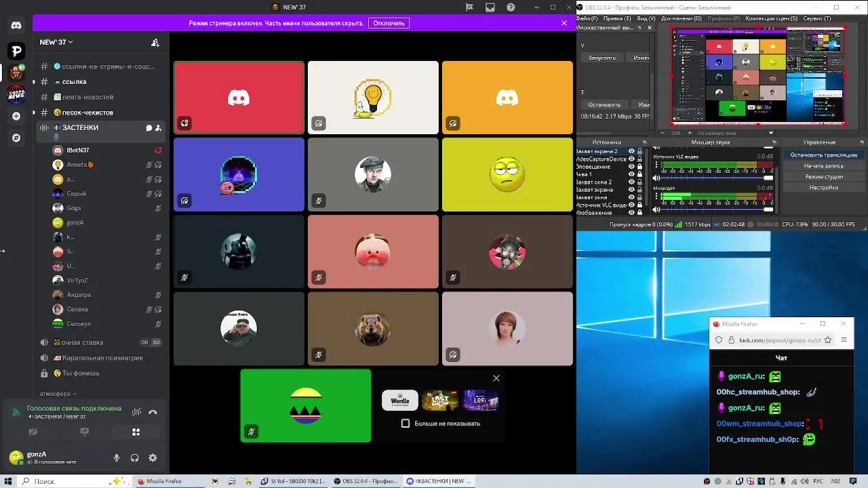
Task: Mute microphone in Discord user panel
Action: click(x=117, y=458)
